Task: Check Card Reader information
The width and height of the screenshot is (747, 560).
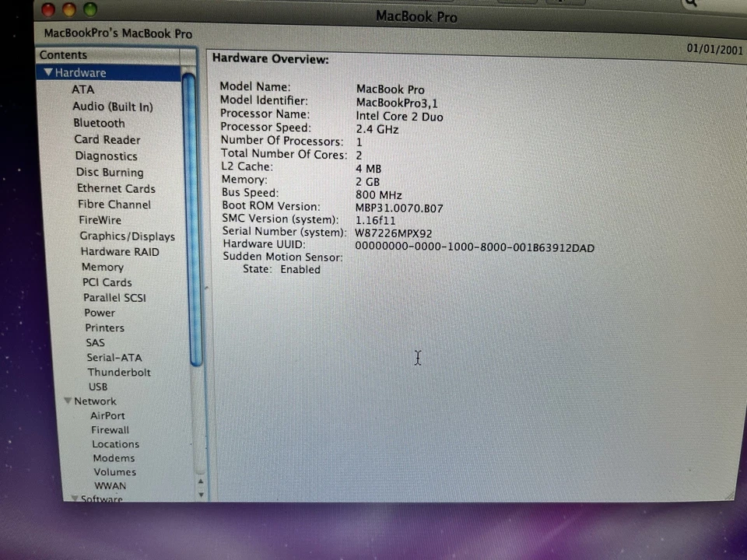Action: pos(107,139)
